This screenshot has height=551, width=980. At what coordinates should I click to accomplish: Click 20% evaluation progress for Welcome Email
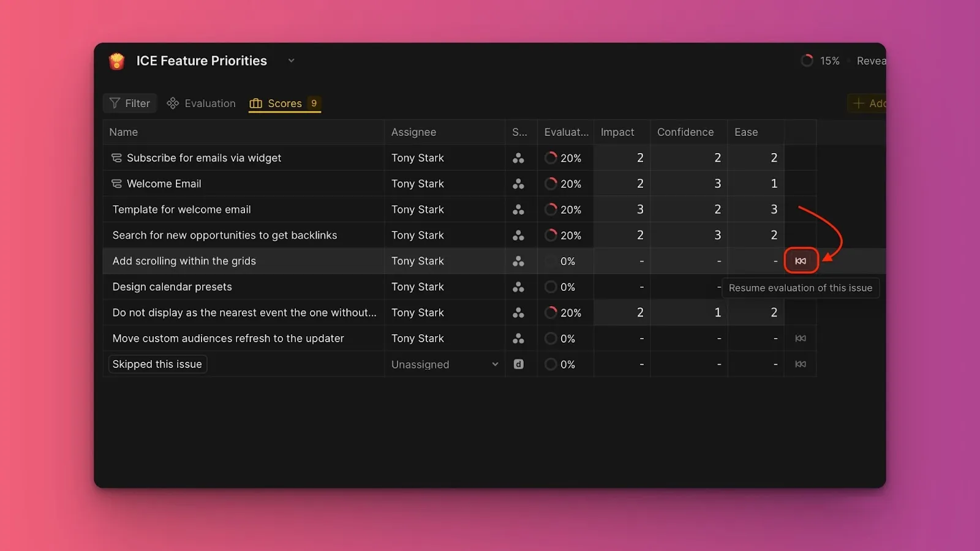pos(563,184)
